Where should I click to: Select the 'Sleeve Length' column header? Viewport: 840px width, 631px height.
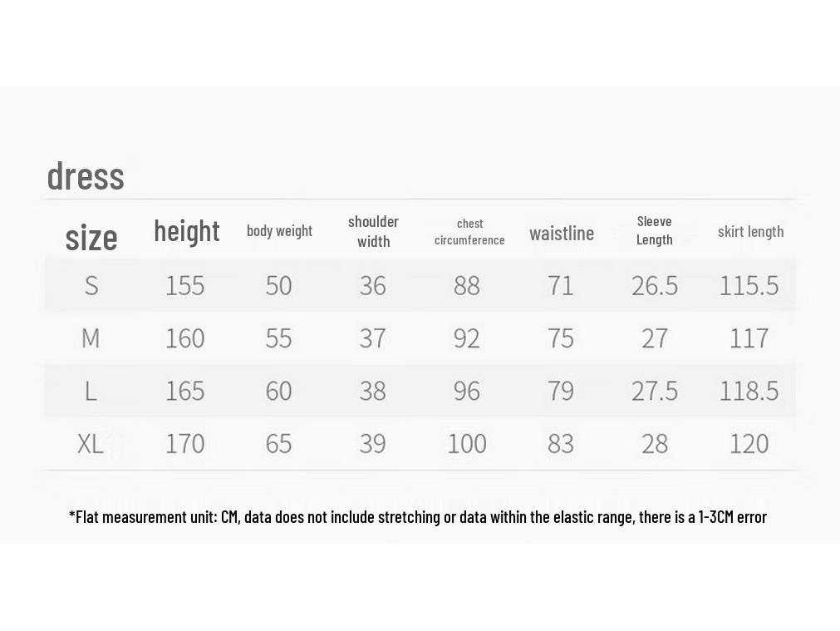(654, 230)
